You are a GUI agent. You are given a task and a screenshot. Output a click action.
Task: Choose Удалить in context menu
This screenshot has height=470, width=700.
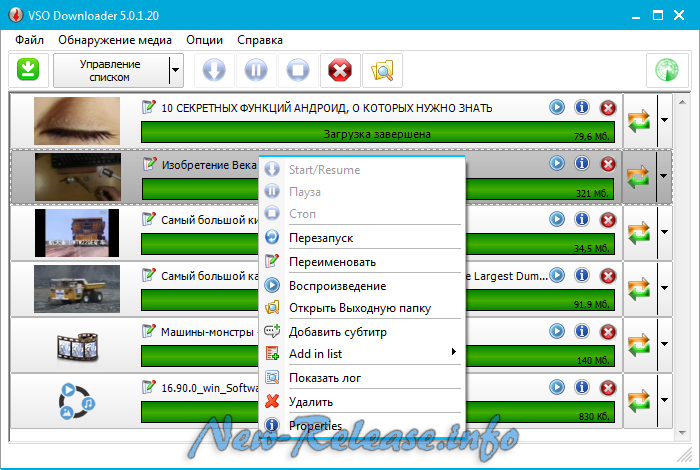coord(362,402)
